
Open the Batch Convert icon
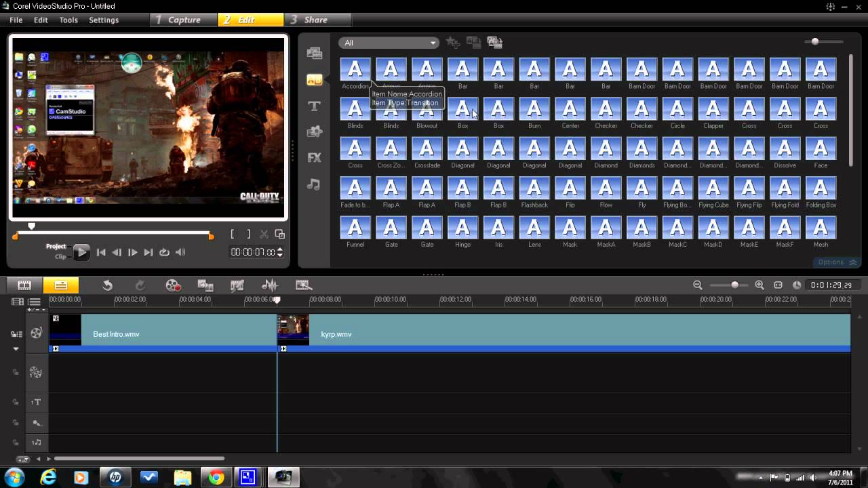[205, 285]
